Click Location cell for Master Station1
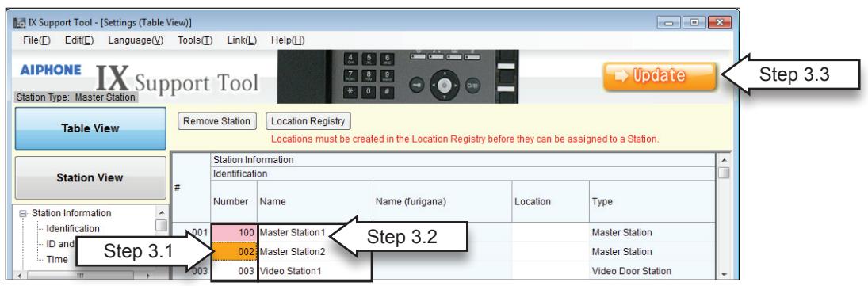 pyautogui.click(x=551, y=232)
